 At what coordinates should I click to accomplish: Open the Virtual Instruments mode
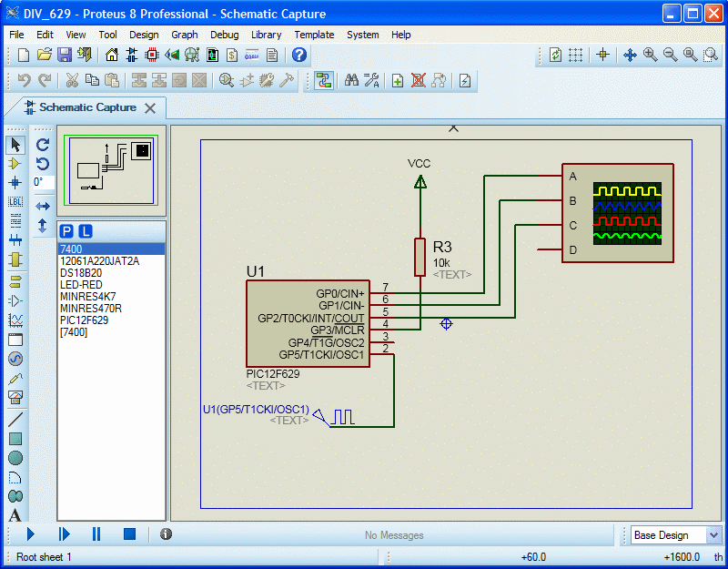15,397
